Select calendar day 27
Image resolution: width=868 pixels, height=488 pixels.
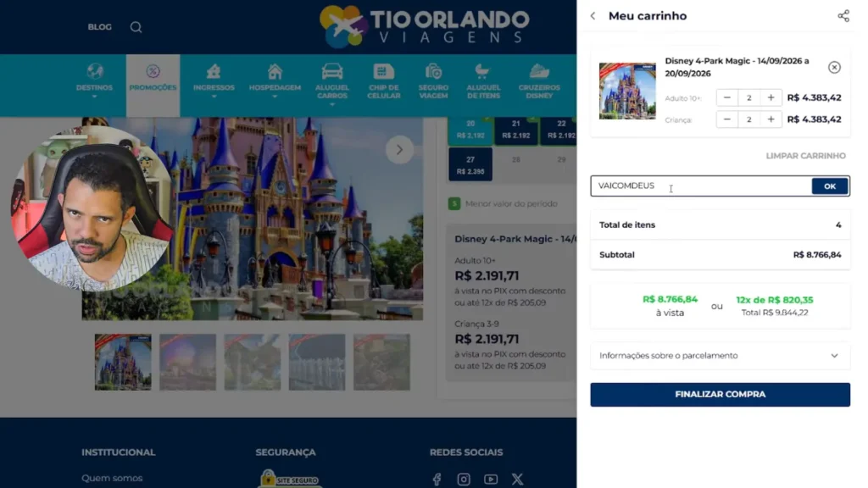(x=470, y=165)
